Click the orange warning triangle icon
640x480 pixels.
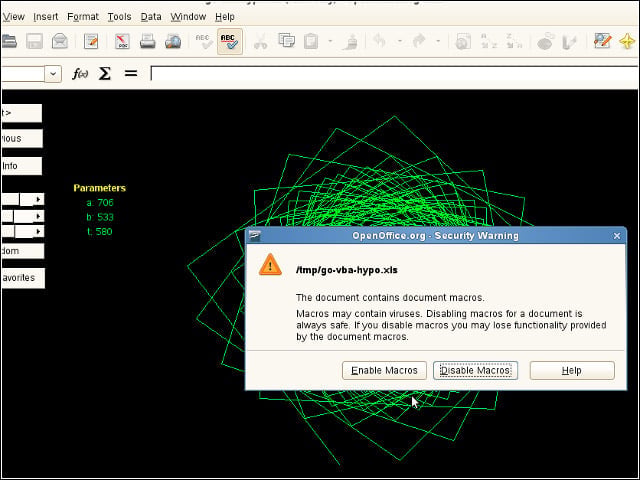(270, 264)
